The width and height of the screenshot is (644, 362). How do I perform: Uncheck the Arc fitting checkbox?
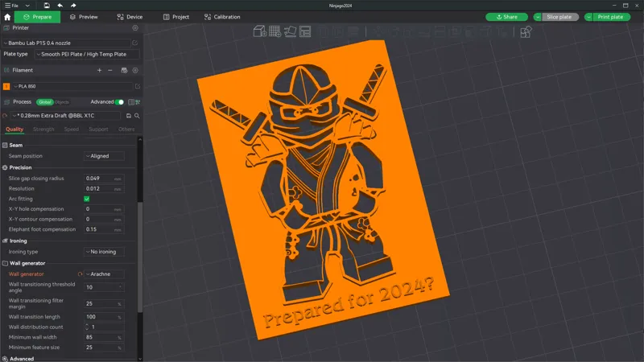click(x=87, y=199)
